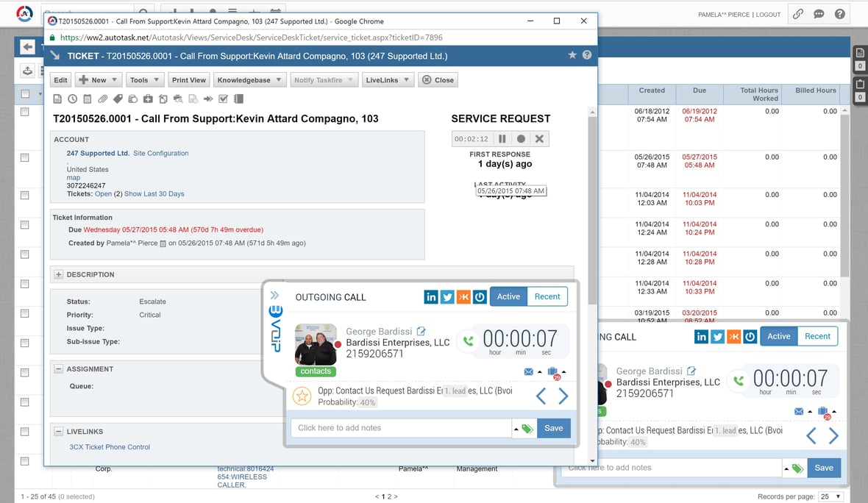Image resolution: width=868 pixels, height=503 pixels.
Task: Click the back arrow in background grid
Action: [x=28, y=47]
